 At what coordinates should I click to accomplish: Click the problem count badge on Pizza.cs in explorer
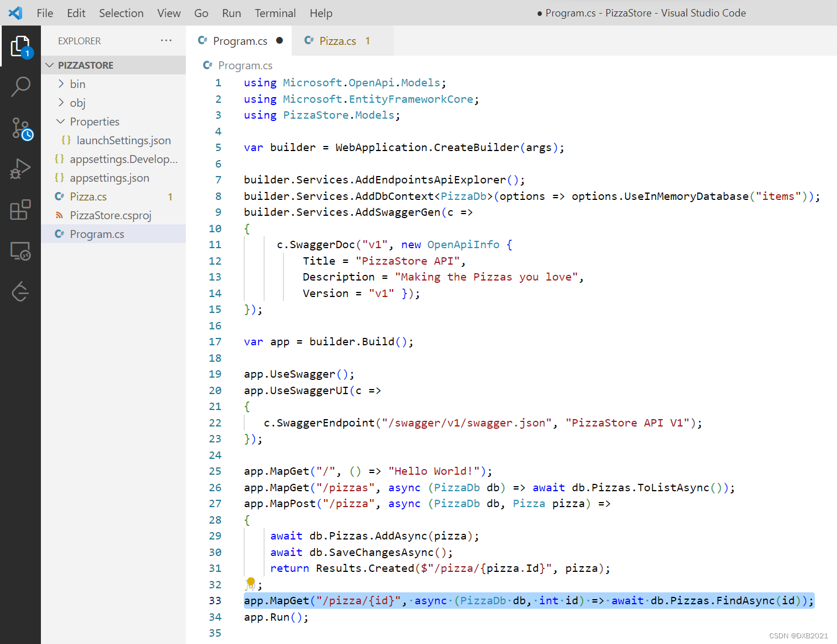tap(170, 196)
